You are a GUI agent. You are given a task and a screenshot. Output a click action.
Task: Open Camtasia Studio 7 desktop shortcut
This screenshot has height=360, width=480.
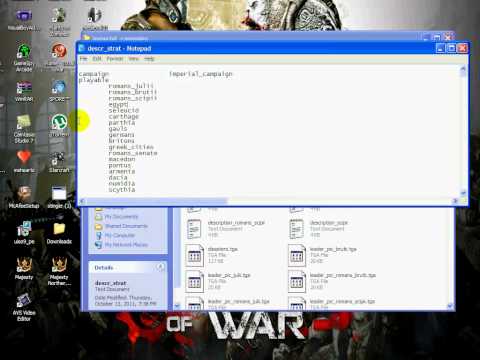[x=24, y=129]
